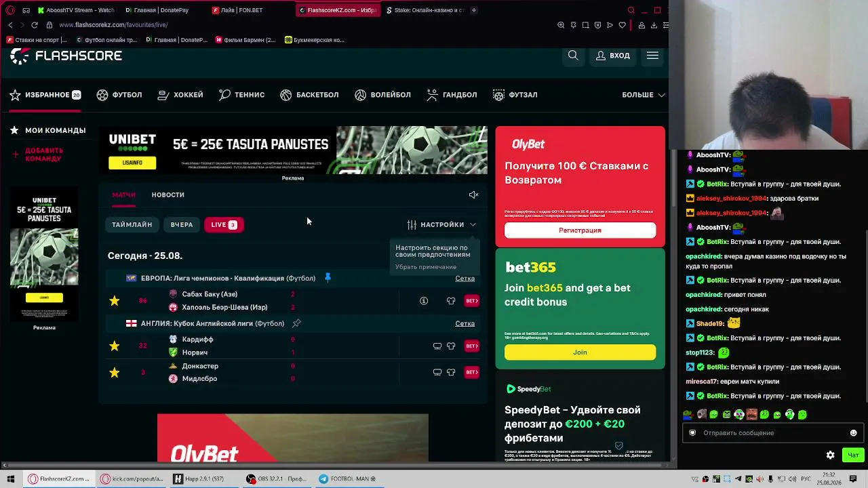The width and height of the screenshot is (868, 488).
Task: Expand the Настройки dropdown
Action: click(x=441, y=224)
